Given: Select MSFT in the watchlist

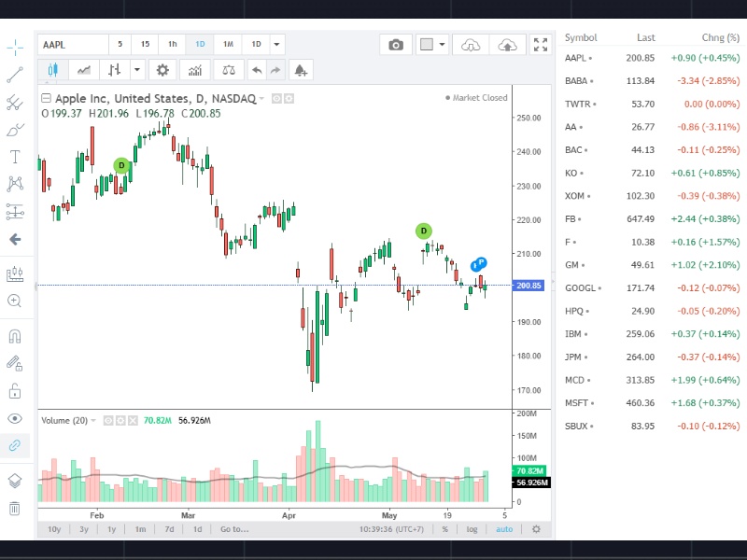Looking at the screenshot, I should pyautogui.click(x=651, y=403).
